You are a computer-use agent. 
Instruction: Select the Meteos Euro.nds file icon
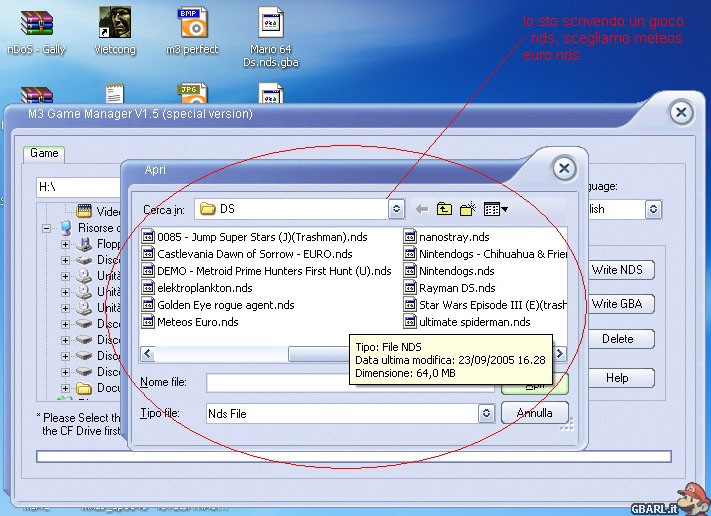click(x=148, y=321)
